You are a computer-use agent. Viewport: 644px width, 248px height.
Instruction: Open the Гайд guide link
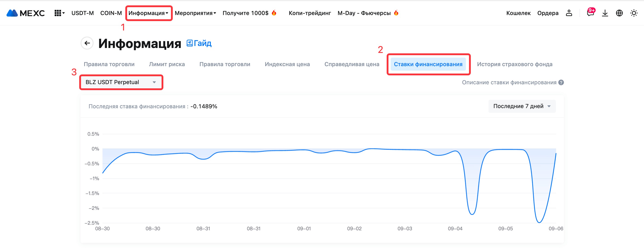pos(199,43)
